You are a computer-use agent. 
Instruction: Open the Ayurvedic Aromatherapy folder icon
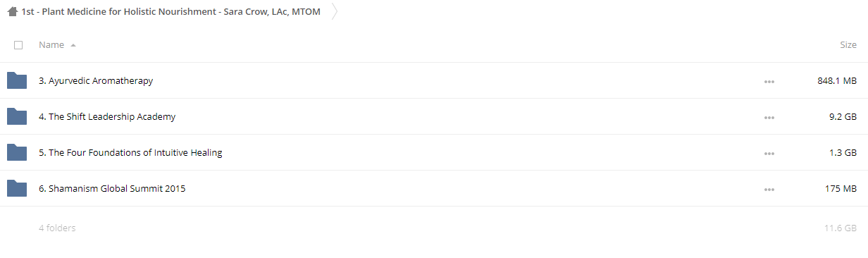17,80
